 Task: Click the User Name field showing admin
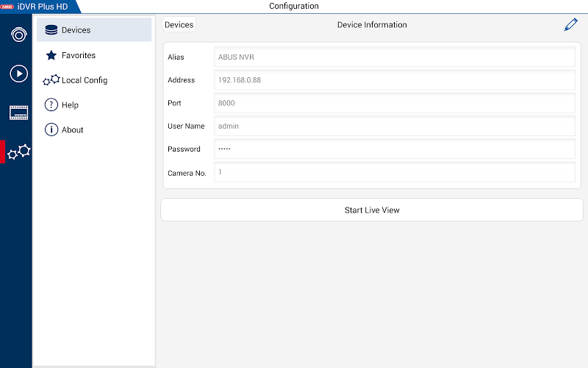point(394,126)
